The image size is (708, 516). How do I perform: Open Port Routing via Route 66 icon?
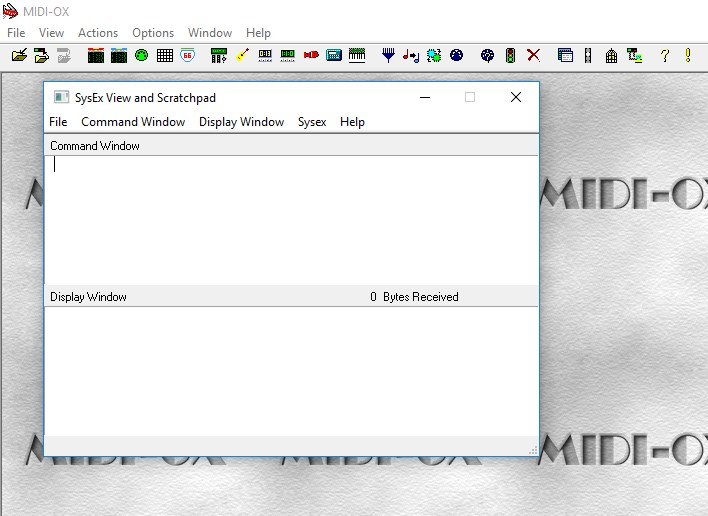pyautogui.click(x=187, y=55)
